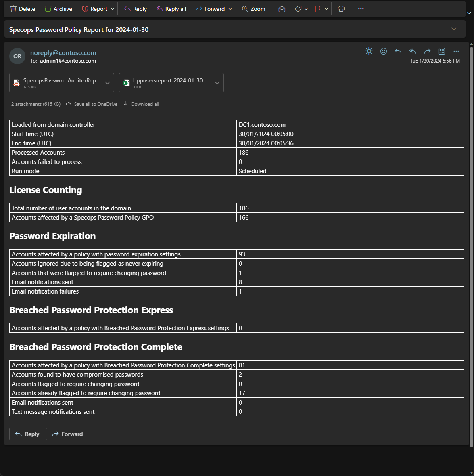
Task: Click the '2 attachments (616 KB)' label
Action: (x=36, y=104)
